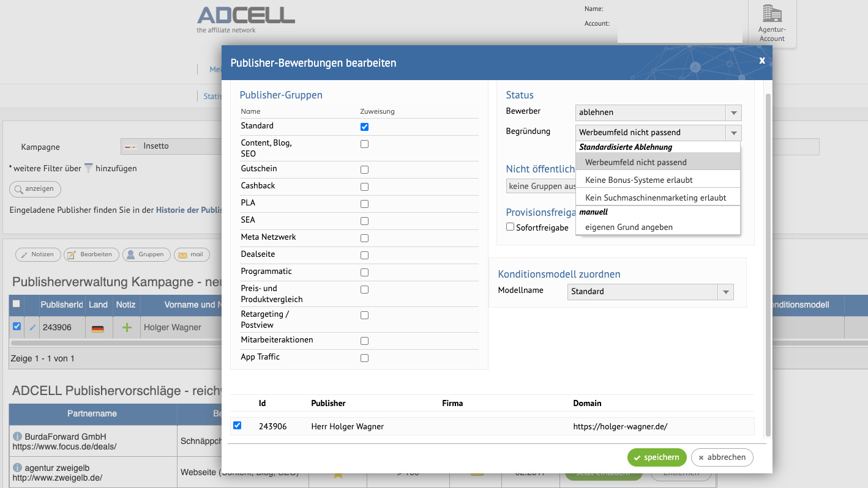The height and width of the screenshot is (488, 868).
Task: Click the info icon beside BurdaForward GmbH
Action: pos(17,437)
